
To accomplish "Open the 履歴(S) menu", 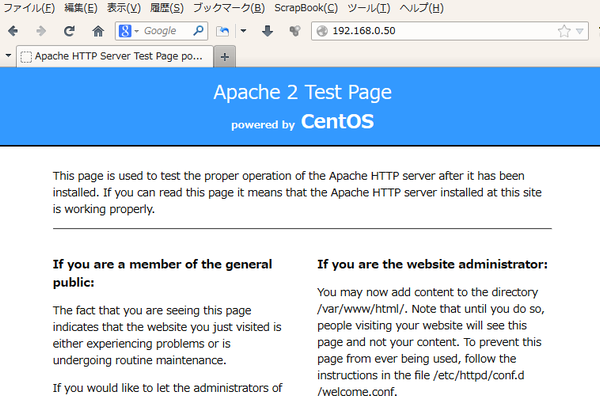I will click(166, 8).
